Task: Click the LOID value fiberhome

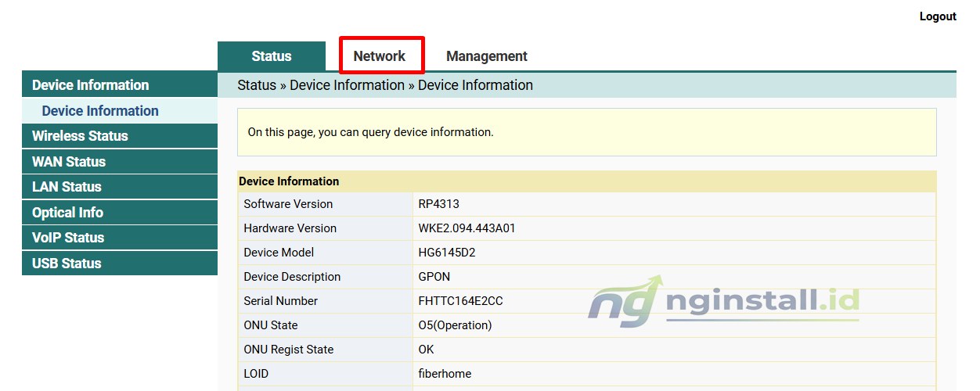Action: point(445,374)
